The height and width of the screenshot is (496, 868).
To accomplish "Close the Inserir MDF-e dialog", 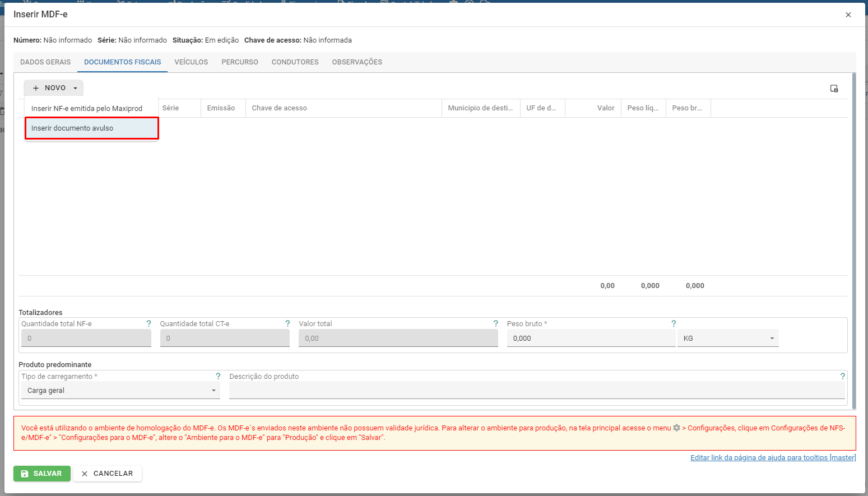I will (848, 15).
